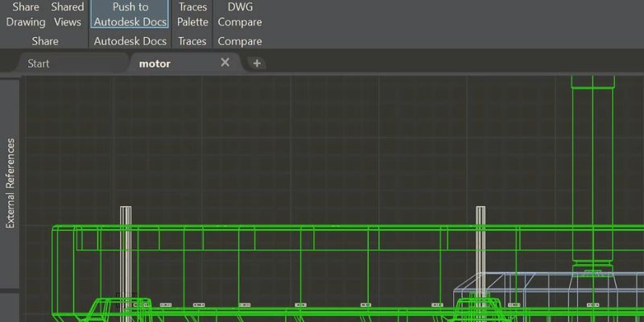Click the Traces panel label
644x322 pixels.
(x=192, y=41)
